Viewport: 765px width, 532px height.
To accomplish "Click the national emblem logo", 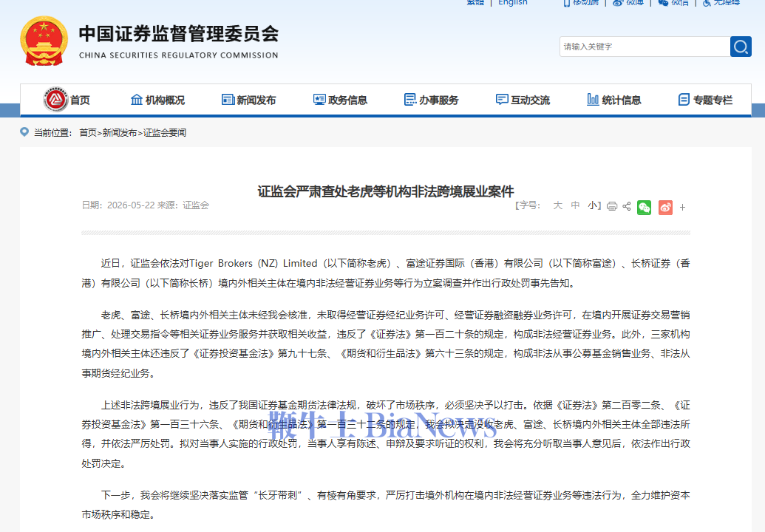I will tap(44, 41).
